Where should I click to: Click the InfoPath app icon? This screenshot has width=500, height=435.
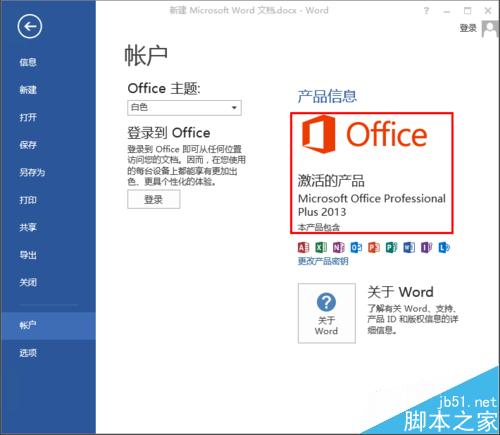coord(427,247)
